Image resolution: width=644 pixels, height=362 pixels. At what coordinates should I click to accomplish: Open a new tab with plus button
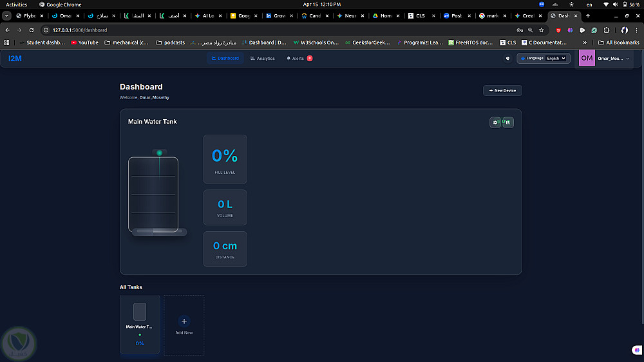tap(588, 15)
